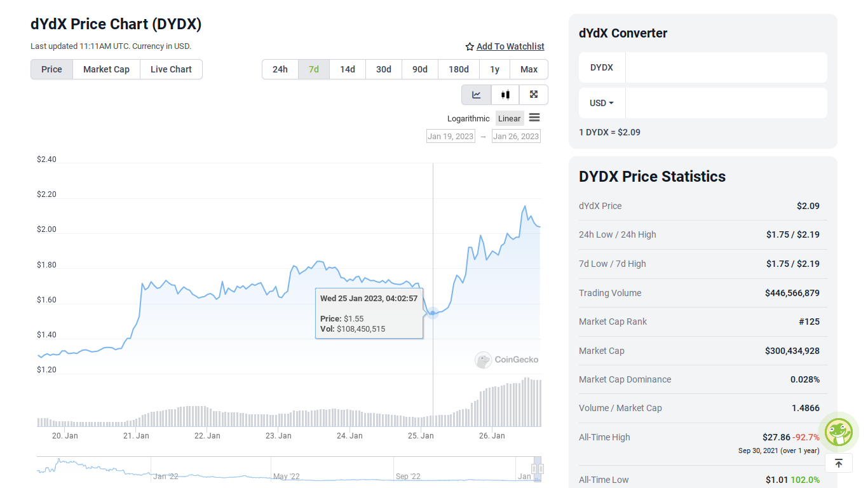Click the 7d Low / 7d High label
The width and height of the screenshot is (868, 488).
pos(613,264)
